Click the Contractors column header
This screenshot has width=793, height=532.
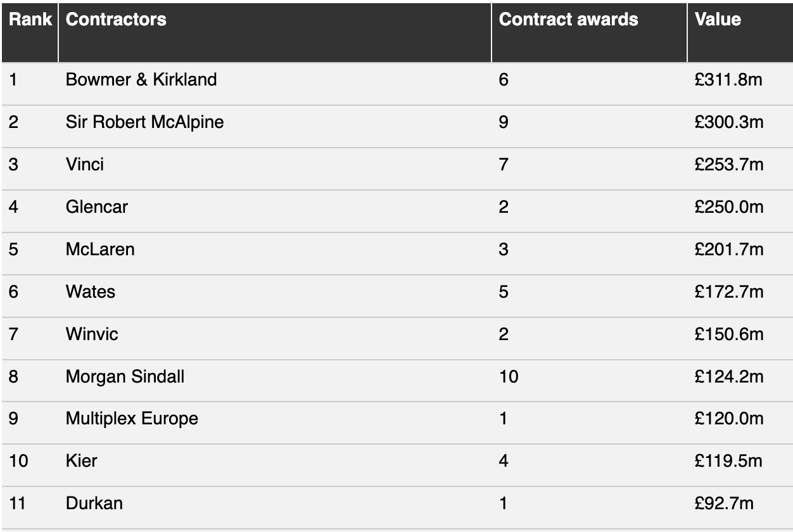tap(116, 20)
